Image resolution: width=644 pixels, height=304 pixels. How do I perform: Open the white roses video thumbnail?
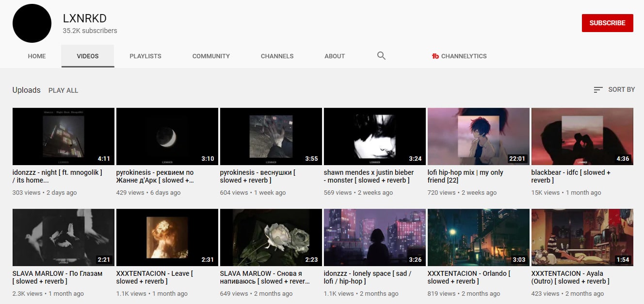[x=271, y=237]
